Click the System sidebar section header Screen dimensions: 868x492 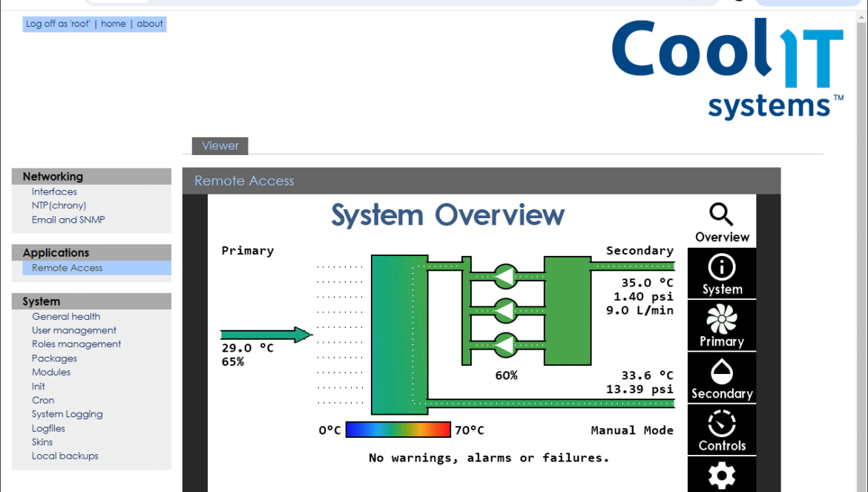coord(91,301)
